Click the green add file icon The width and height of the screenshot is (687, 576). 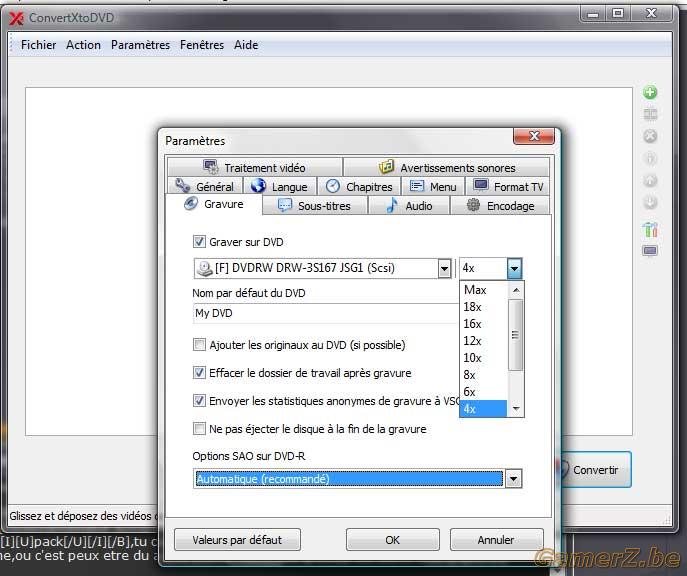650,92
